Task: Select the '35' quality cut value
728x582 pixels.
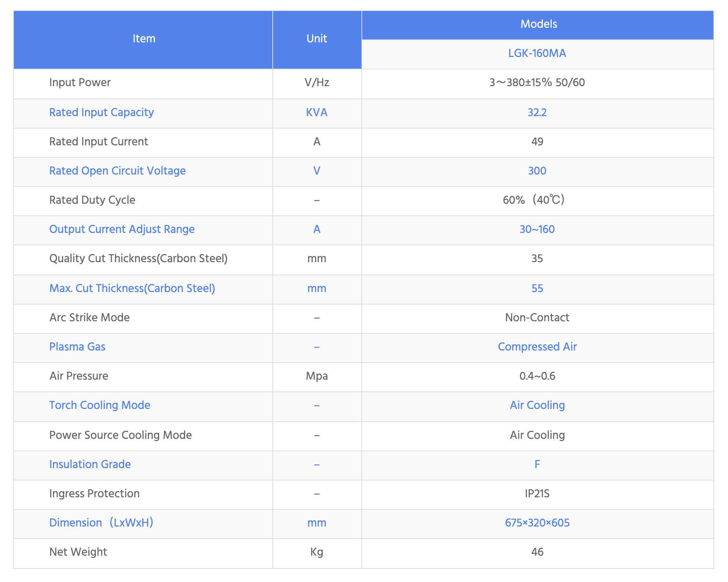Action: pyautogui.click(x=537, y=259)
